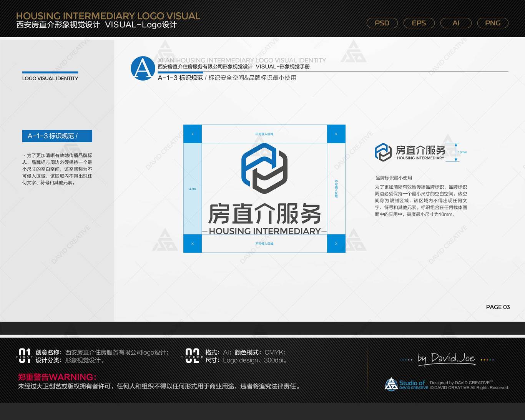The image size is (525, 420).
Task: Click the VISUAL-形象视觉手册 subtitle line
Action: (x=282, y=66)
